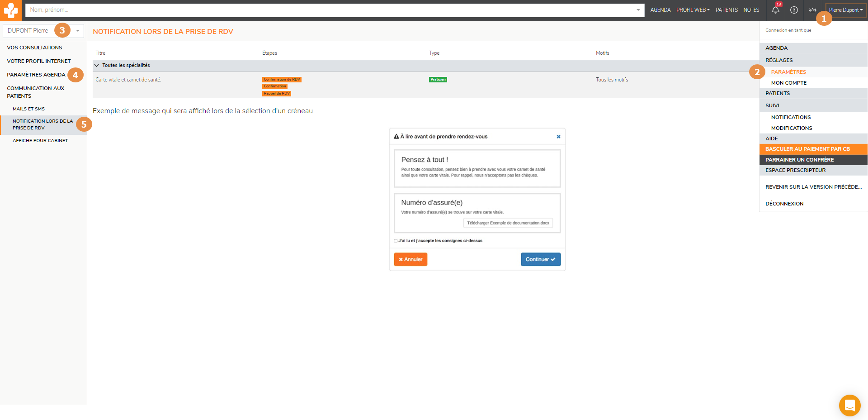Click the warning triangle icon in dialog header
The image size is (868, 420).
(396, 137)
